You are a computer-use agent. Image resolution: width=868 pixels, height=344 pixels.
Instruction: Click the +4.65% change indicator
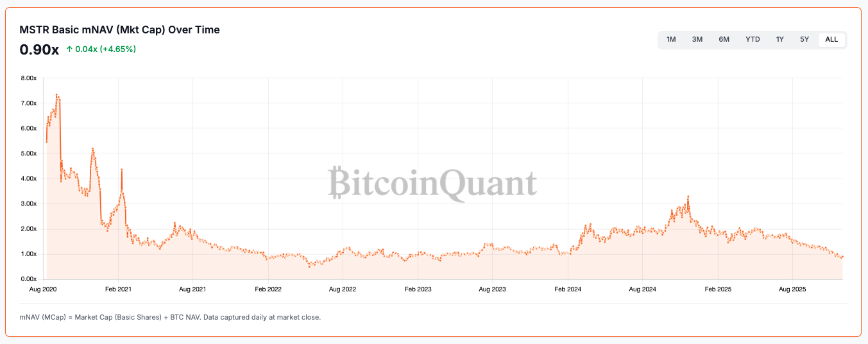tap(117, 49)
